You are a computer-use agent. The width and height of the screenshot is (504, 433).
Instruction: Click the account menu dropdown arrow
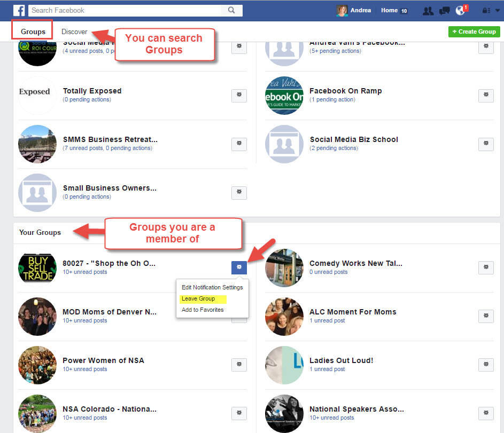coord(497,10)
